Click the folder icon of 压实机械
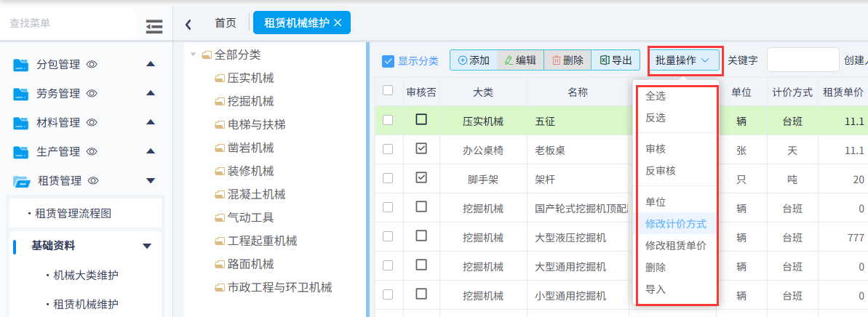This screenshot has height=317, width=868. coord(220,79)
